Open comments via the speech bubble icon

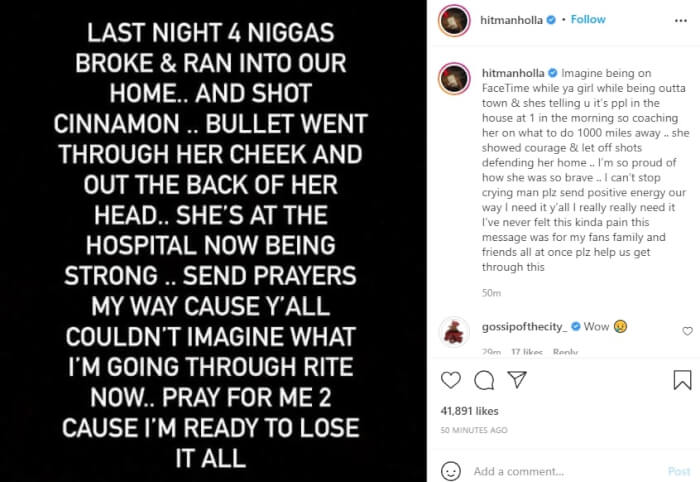tap(484, 380)
